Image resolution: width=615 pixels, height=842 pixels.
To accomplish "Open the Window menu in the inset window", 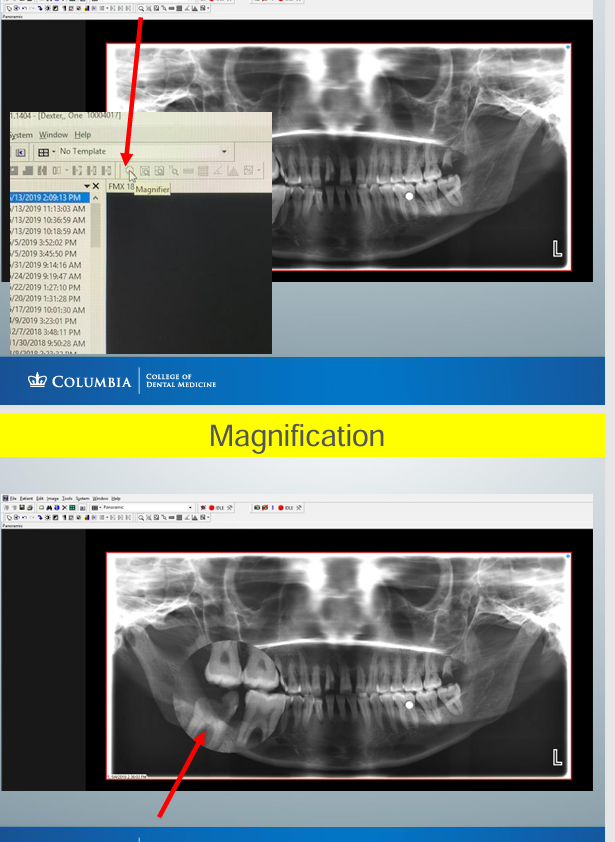I will click(54, 135).
